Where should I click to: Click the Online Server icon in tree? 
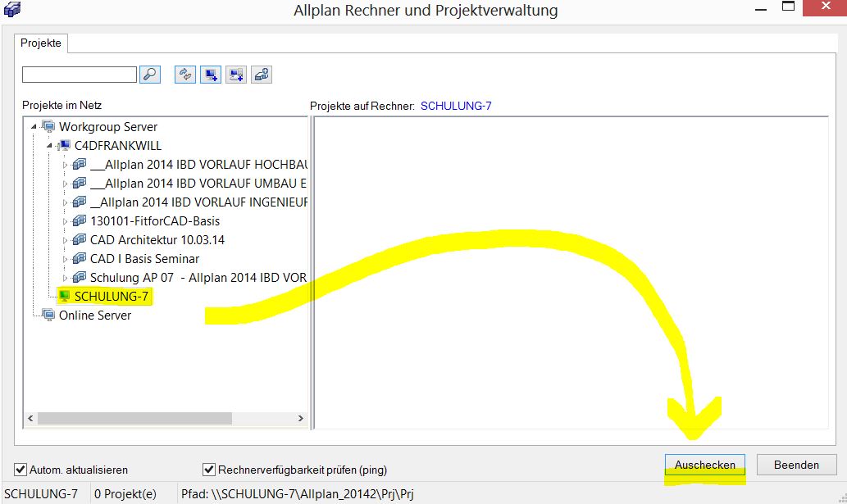pyautogui.click(x=48, y=316)
